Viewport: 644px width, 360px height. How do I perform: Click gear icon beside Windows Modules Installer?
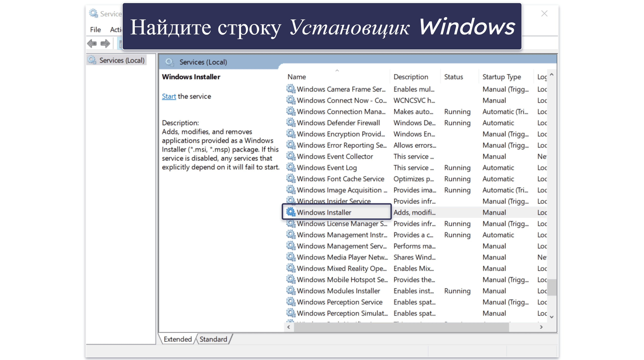point(291,291)
